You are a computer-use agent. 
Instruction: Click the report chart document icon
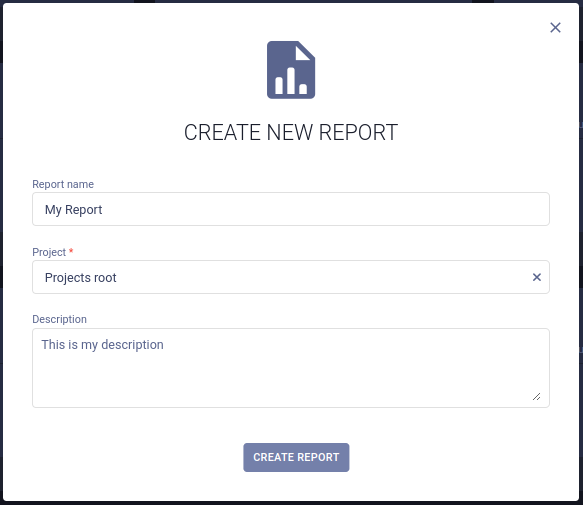291,70
